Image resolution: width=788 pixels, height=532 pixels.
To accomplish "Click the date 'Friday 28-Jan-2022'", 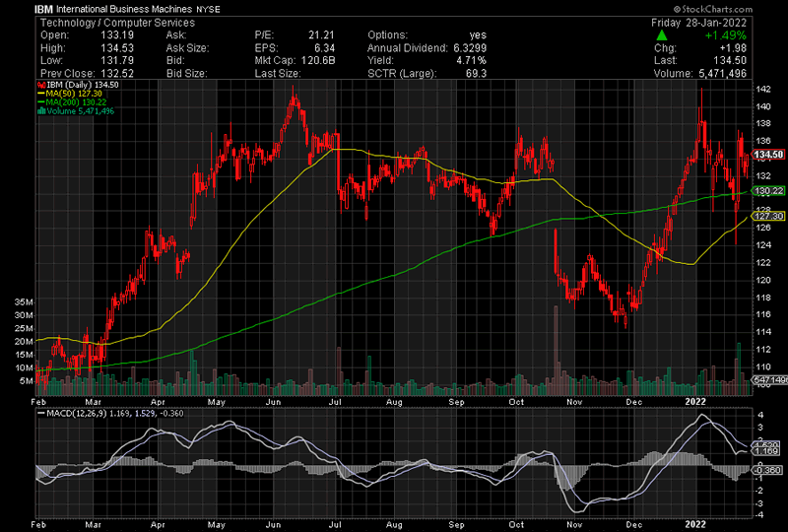I will pyautogui.click(x=698, y=23).
